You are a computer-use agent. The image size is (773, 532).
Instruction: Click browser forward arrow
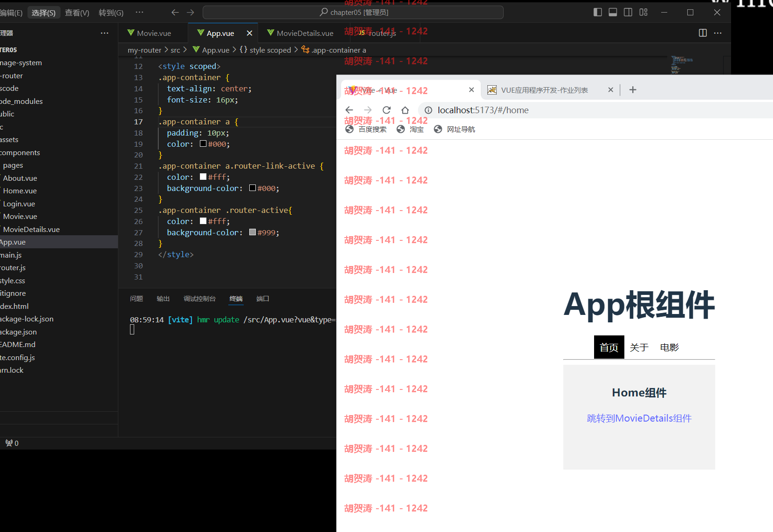[x=368, y=110]
